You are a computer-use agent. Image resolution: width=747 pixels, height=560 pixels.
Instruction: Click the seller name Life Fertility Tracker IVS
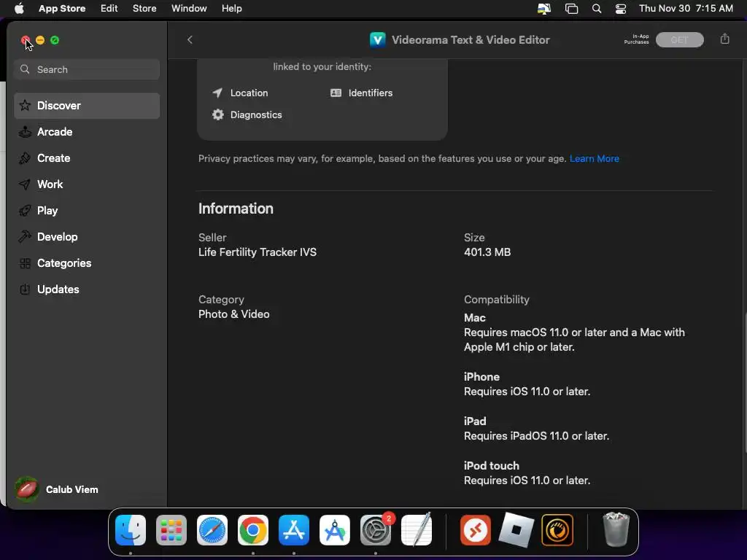pos(258,252)
